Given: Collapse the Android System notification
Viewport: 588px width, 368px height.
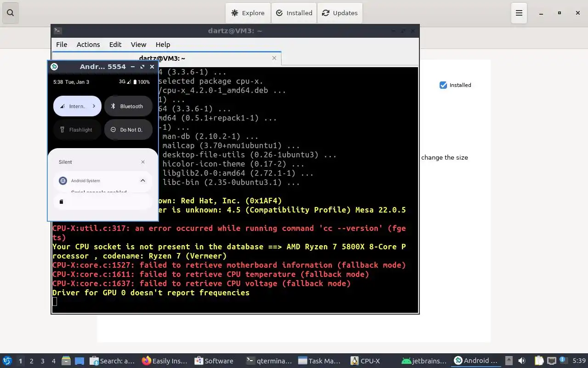Looking at the screenshot, I should click(143, 181).
